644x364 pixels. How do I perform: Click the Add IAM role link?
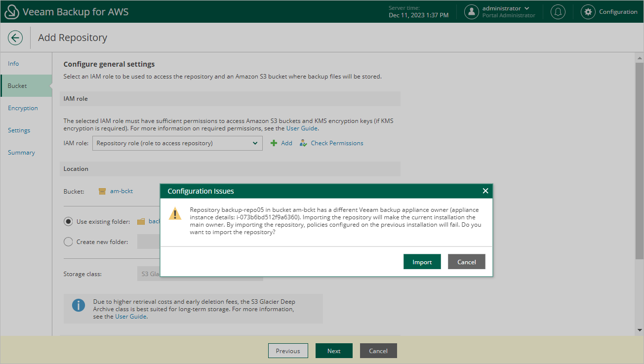coord(286,143)
